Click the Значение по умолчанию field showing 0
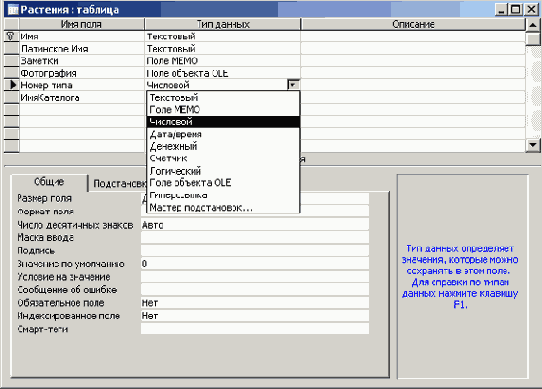The width and height of the screenshot is (542, 389). (255, 264)
